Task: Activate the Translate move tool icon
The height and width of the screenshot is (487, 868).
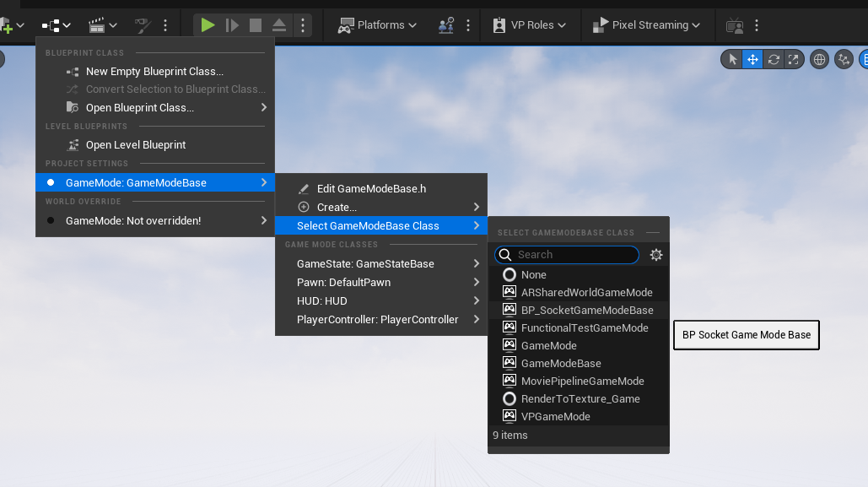Action: (x=752, y=59)
